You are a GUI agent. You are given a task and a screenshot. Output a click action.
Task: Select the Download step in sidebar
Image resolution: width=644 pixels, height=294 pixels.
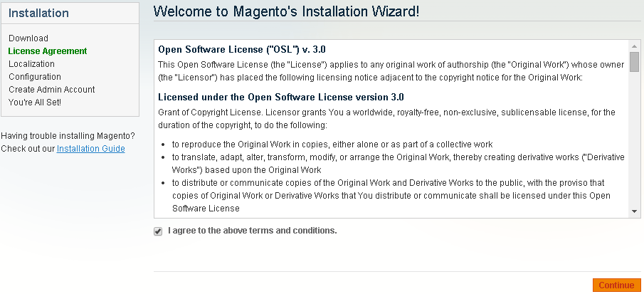[28, 38]
